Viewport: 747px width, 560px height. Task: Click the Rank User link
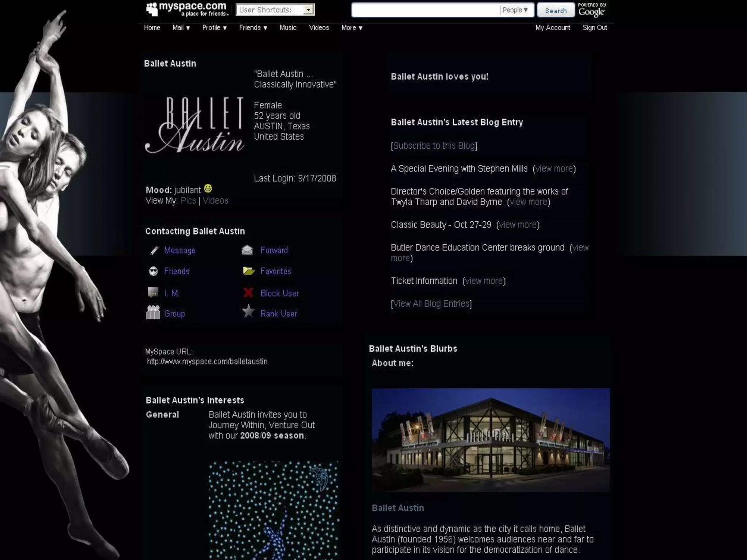(x=279, y=314)
